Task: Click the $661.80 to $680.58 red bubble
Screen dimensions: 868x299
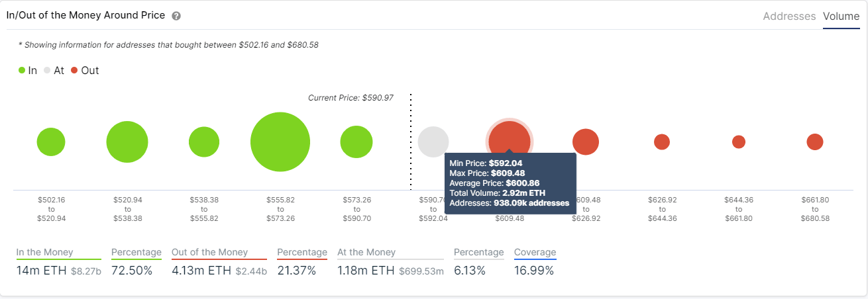Action: pyautogui.click(x=815, y=142)
